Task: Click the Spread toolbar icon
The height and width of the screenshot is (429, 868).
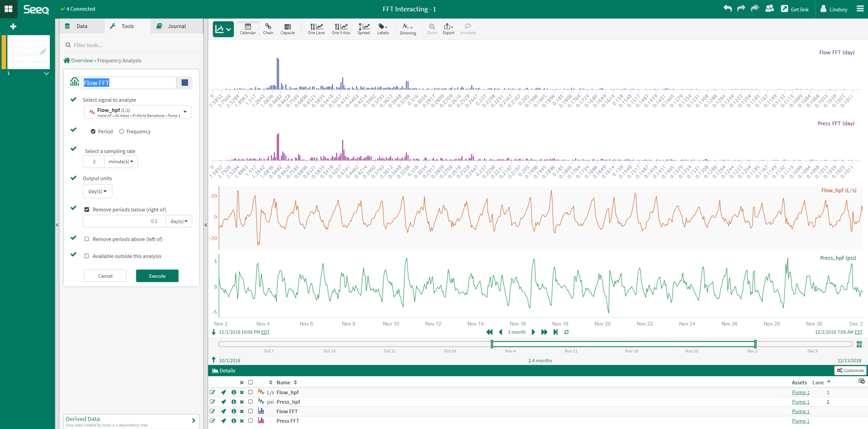Action: click(x=363, y=29)
